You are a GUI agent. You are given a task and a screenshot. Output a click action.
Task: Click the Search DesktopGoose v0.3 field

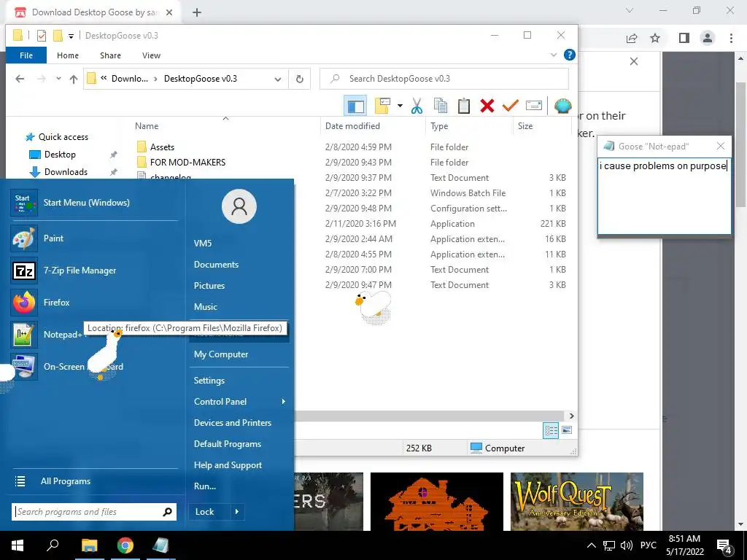pos(444,79)
